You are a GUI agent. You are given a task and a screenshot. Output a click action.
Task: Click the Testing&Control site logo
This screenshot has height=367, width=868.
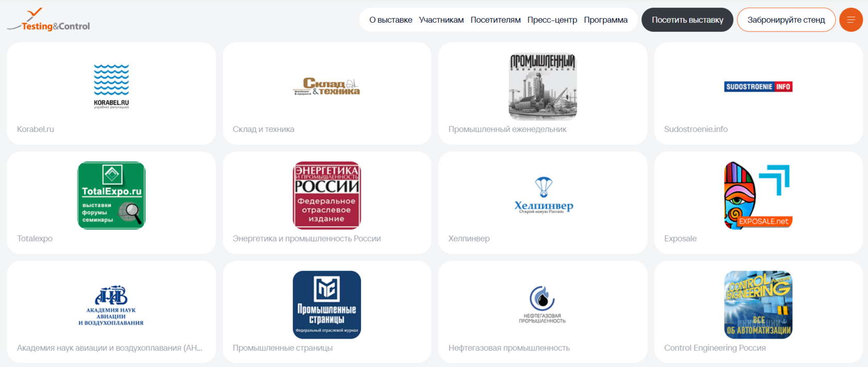tap(48, 20)
